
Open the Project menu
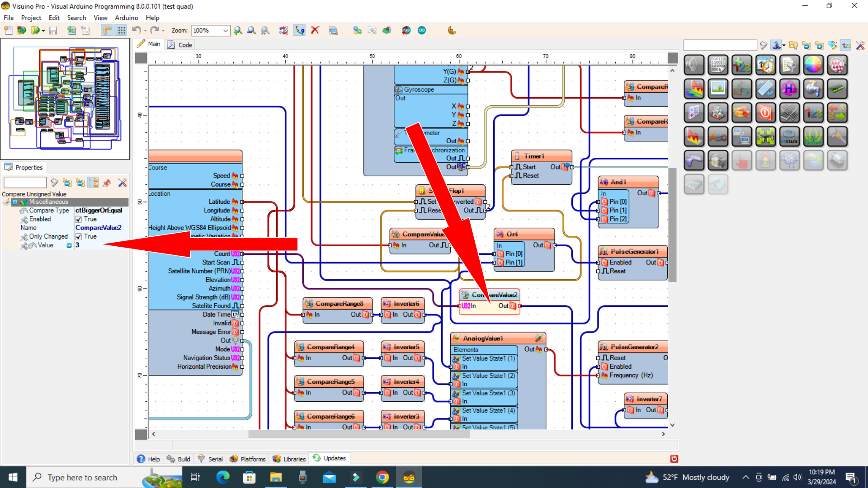[31, 18]
